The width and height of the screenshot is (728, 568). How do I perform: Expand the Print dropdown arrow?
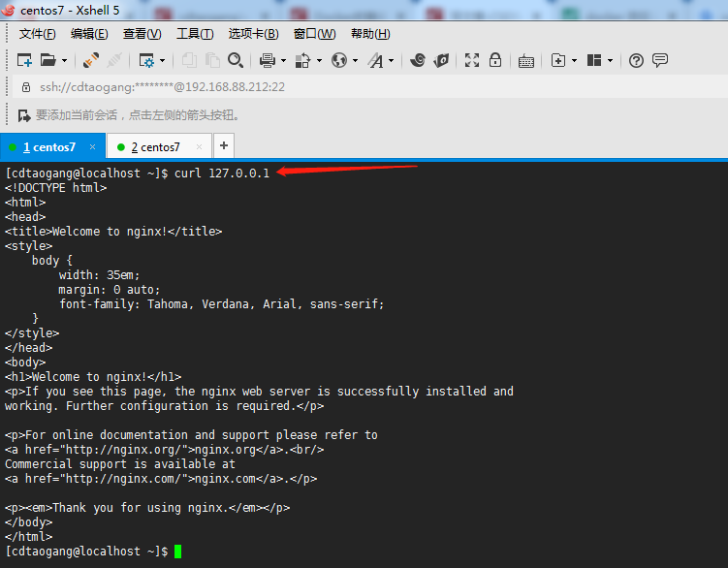(283, 60)
